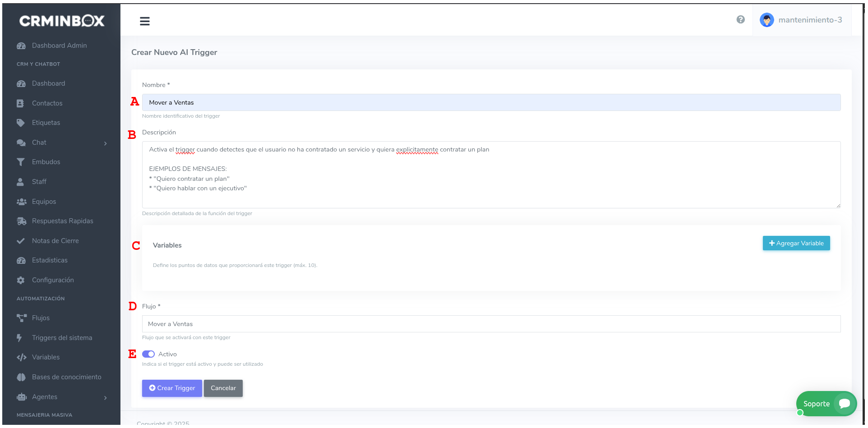The image size is (868, 428).
Task: Click the Agregar Variable button
Action: coord(796,243)
